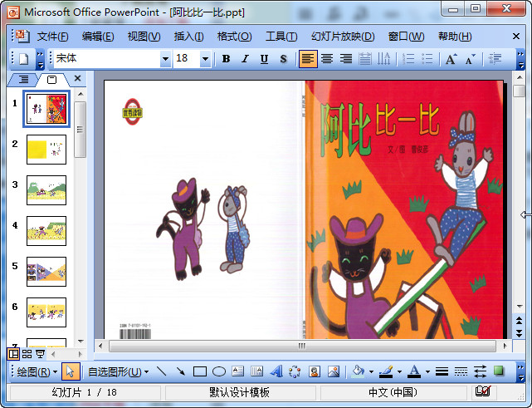Enable Align Right paragraph alignment

pos(346,59)
